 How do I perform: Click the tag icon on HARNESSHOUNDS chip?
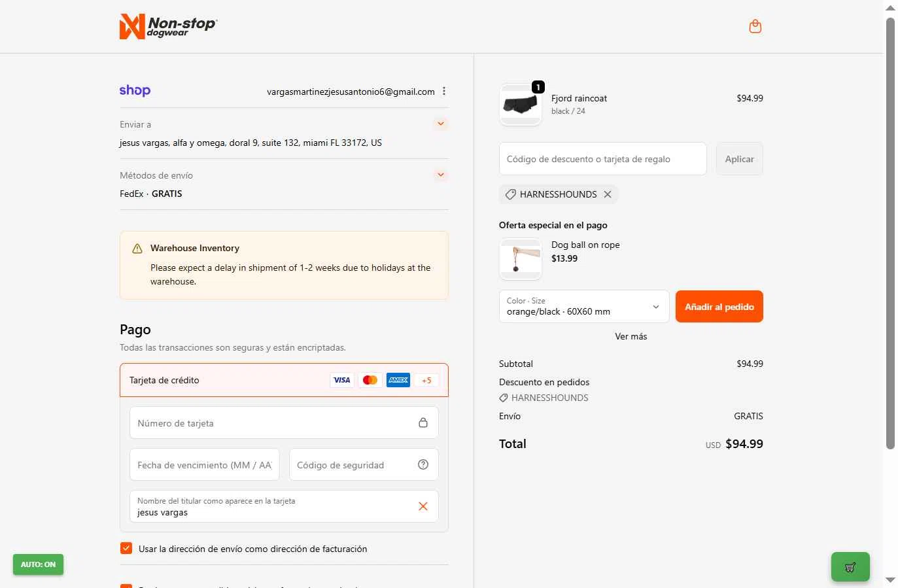[x=511, y=194]
